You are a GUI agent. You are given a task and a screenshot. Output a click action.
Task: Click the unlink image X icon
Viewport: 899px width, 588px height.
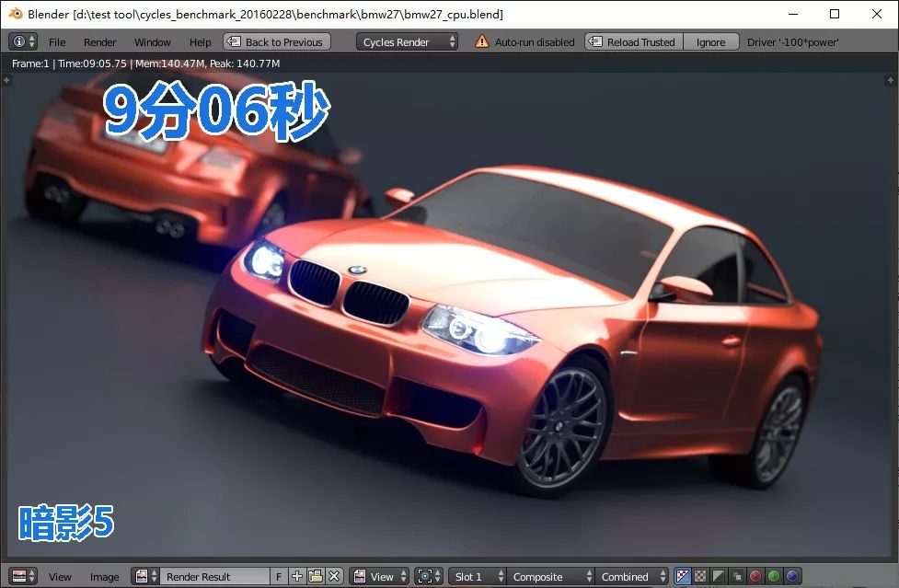click(334, 576)
